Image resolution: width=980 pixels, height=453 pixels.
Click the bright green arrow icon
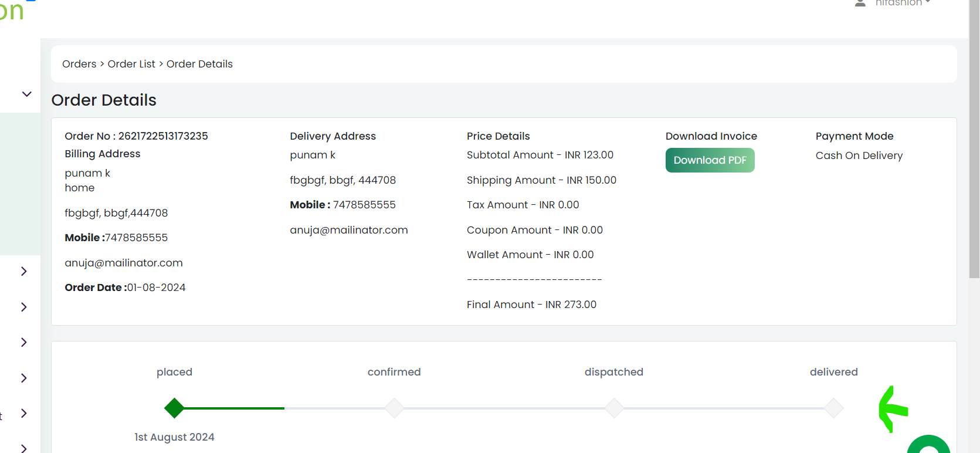pos(893,409)
